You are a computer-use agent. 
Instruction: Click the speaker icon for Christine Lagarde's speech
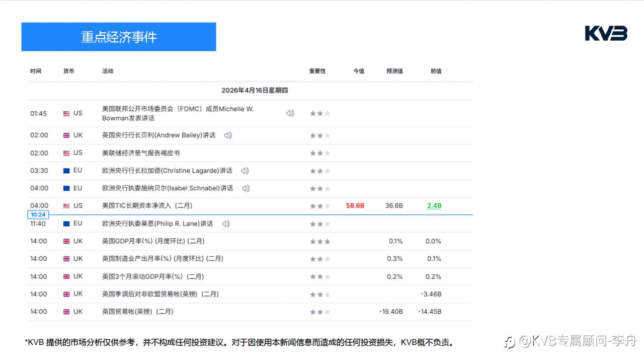pyautogui.click(x=245, y=171)
